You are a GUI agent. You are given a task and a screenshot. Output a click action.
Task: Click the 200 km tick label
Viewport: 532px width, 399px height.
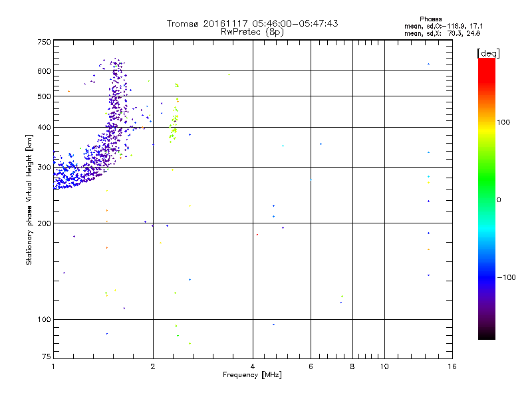[x=44, y=223]
